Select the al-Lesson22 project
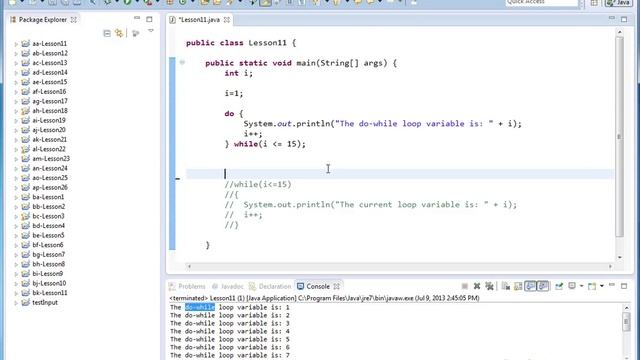Screen dimensions: 640x360 click(49, 149)
